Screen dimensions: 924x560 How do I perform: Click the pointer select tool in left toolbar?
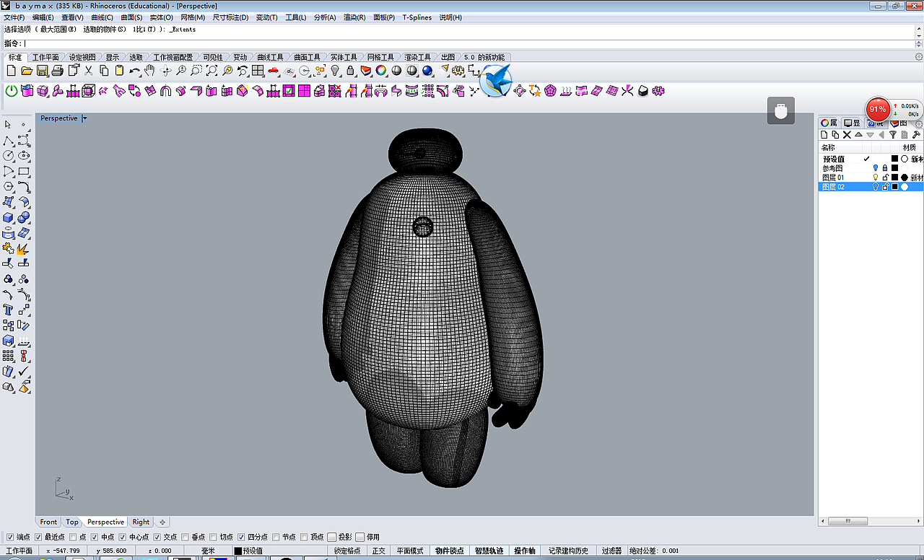9,125
